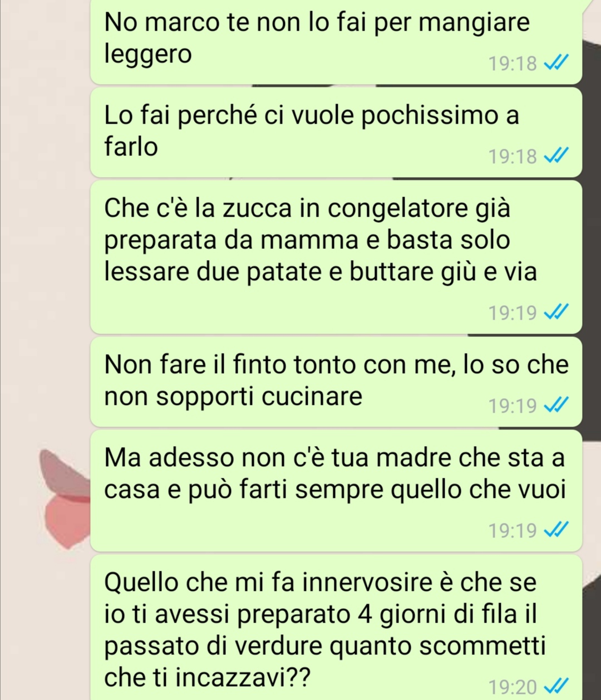The image size is (601, 700).
Task: Select the message "Lo fai perché ci vuole pochissimo"
Action: click(x=336, y=132)
